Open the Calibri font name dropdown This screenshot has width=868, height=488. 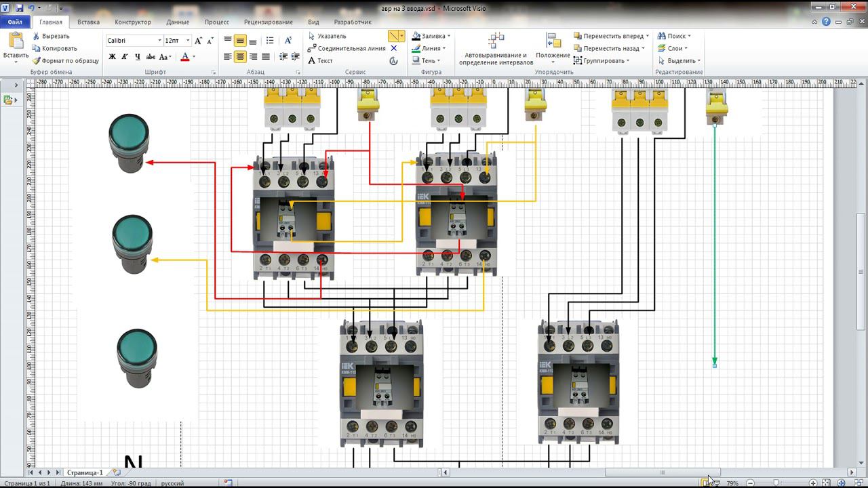click(x=160, y=41)
